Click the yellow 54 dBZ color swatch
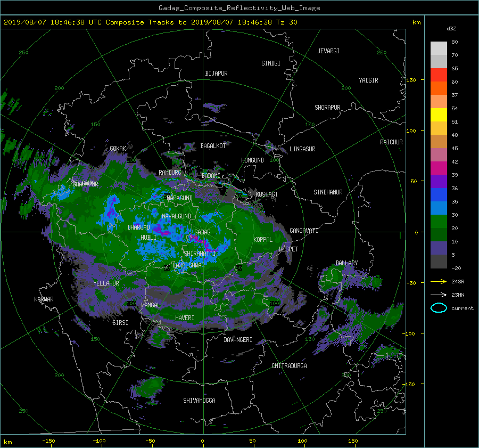 (439, 115)
